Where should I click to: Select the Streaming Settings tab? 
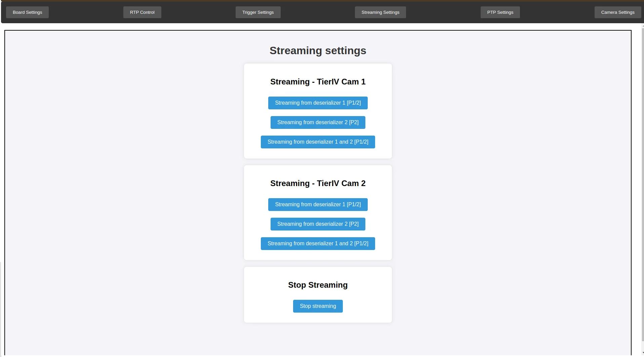click(x=380, y=12)
